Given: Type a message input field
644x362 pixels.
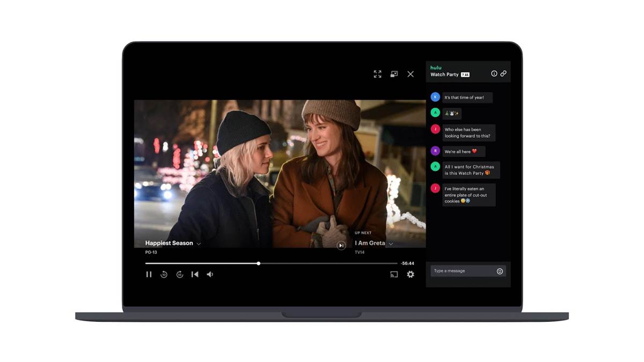Looking at the screenshot, I should coord(463,271).
